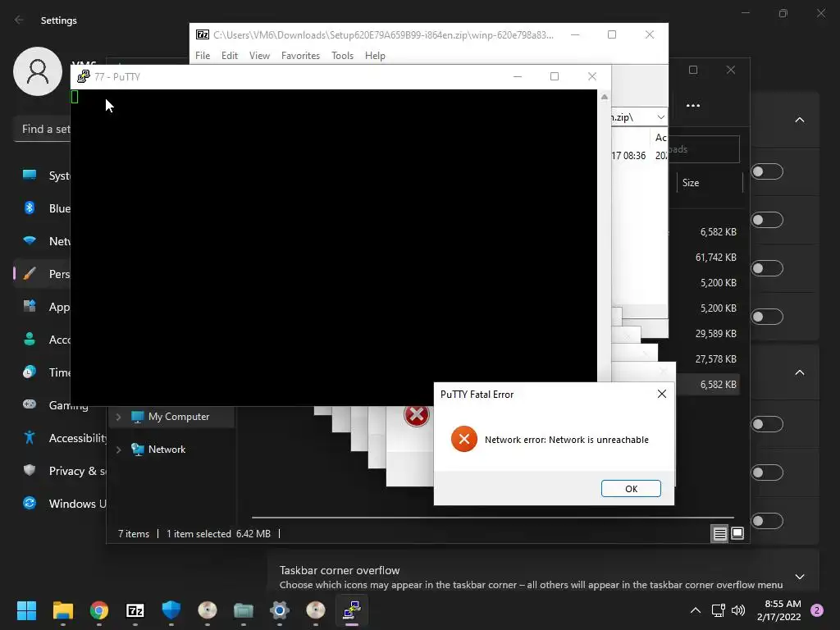Open the View menu in 7-Zip
Screen dimensions: 840x630
point(259,56)
